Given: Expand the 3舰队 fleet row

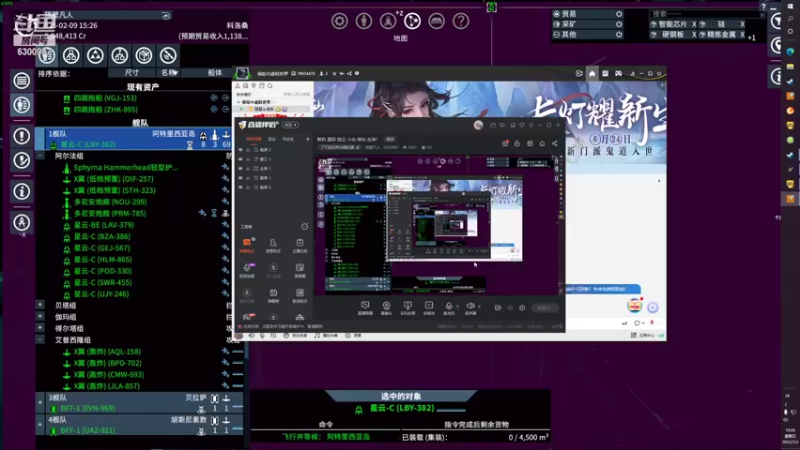Looking at the screenshot, I should click(x=40, y=403).
